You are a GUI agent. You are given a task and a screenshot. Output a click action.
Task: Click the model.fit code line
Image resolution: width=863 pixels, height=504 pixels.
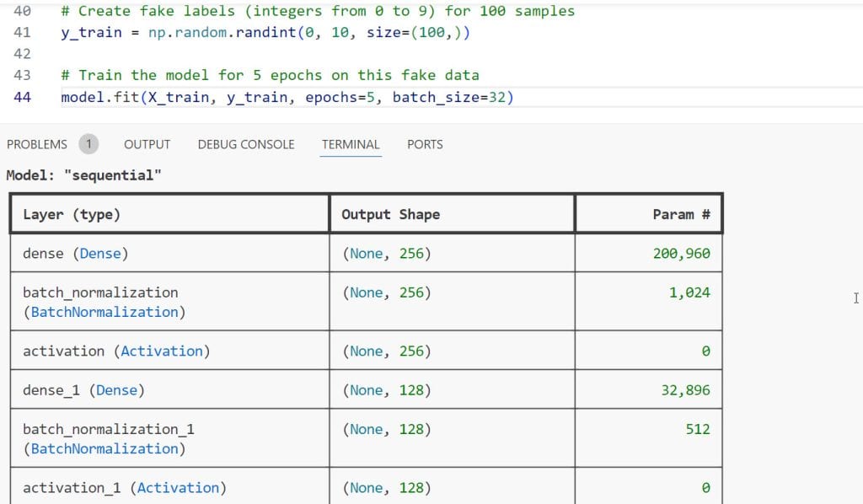(287, 98)
